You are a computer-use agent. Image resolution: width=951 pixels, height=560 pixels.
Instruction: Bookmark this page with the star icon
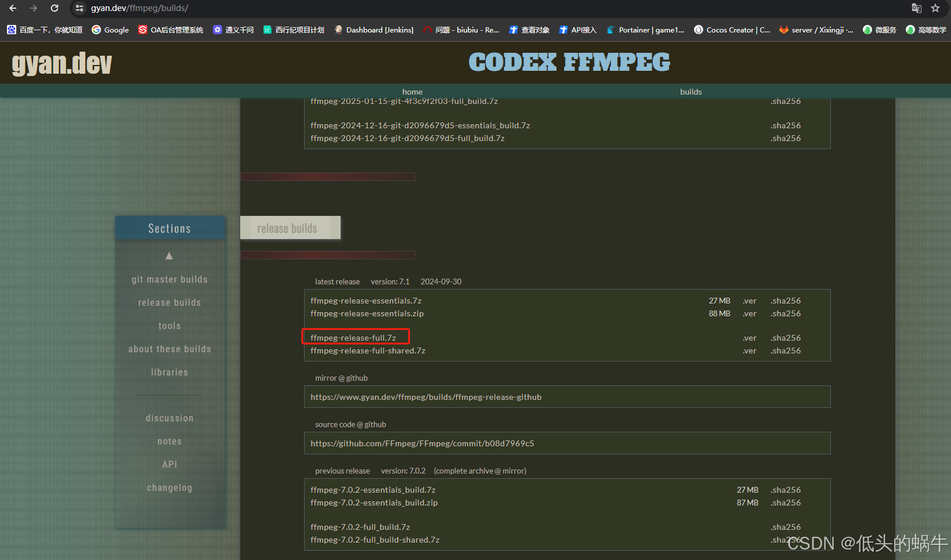[935, 8]
